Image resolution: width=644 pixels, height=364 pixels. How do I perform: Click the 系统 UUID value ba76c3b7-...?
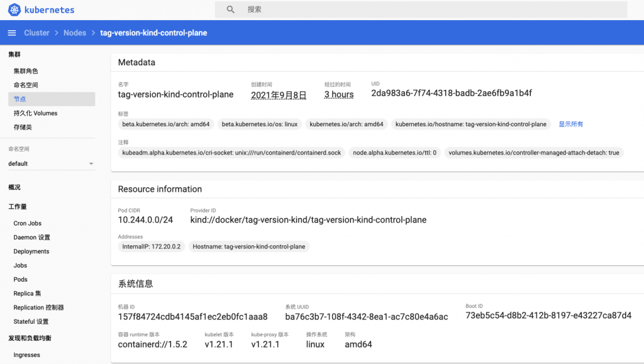click(x=367, y=317)
